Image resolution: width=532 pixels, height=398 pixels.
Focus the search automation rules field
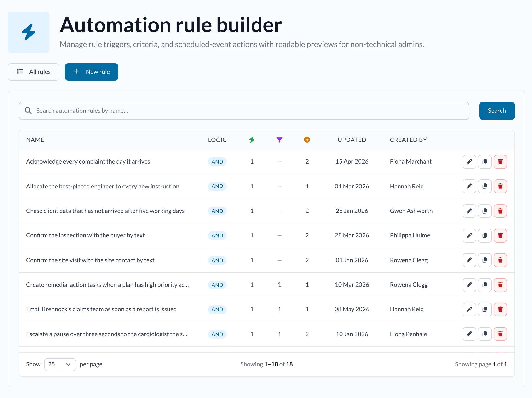(244, 111)
